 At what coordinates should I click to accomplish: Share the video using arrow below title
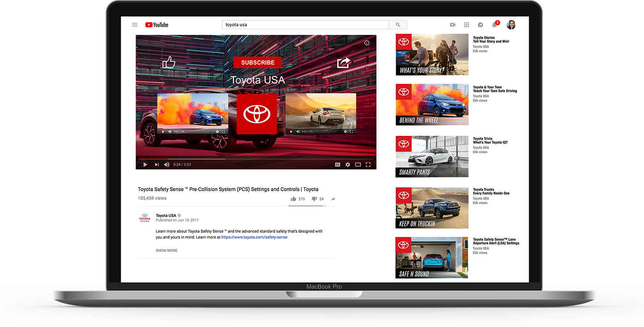point(333,199)
